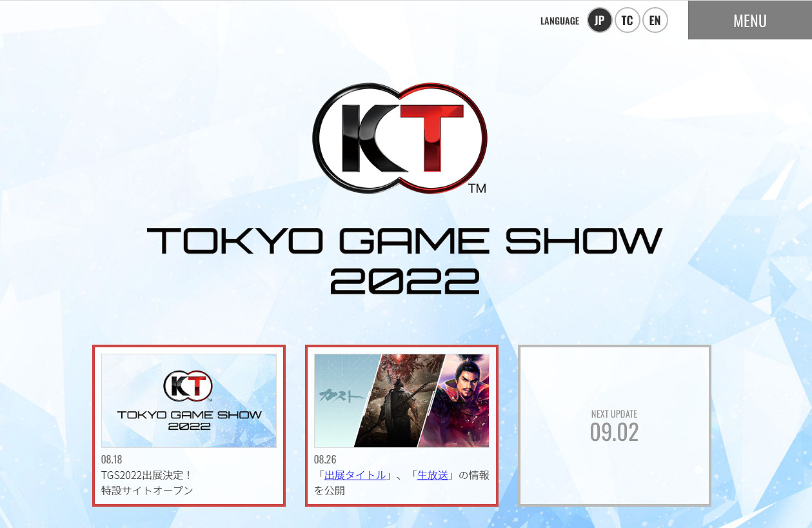This screenshot has height=528, width=812.
Task: Click the LANGUAGE label
Action: tap(559, 21)
